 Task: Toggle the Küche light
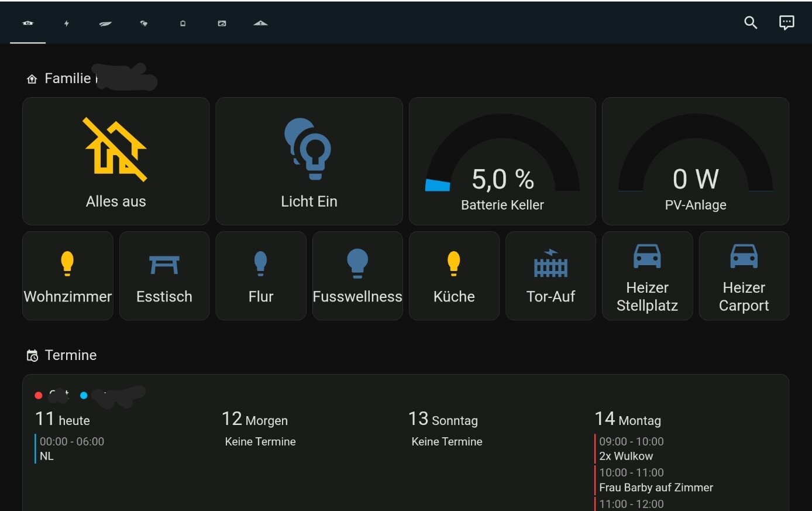pos(454,276)
